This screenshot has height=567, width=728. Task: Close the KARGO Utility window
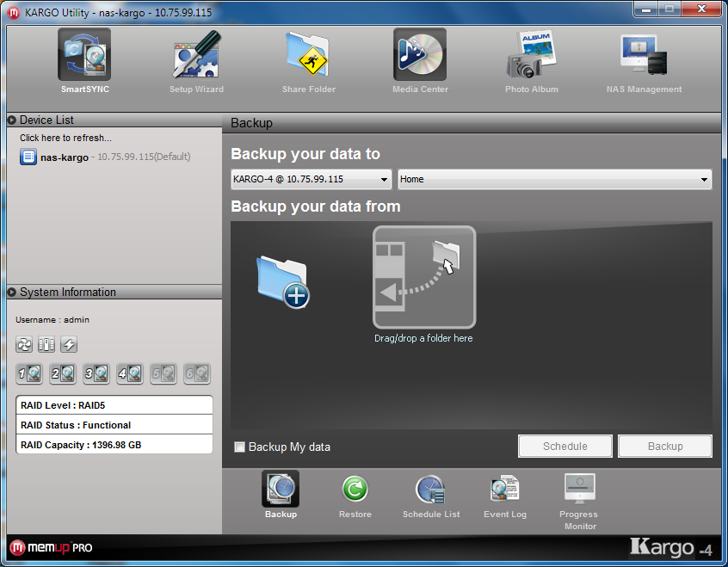701,9
